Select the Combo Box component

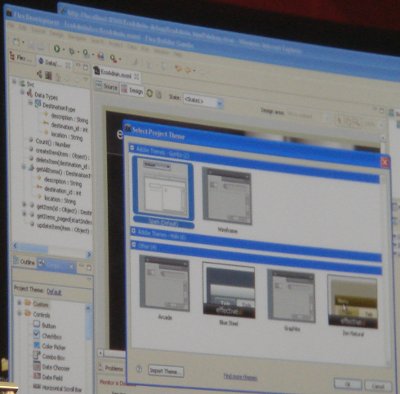(49, 356)
